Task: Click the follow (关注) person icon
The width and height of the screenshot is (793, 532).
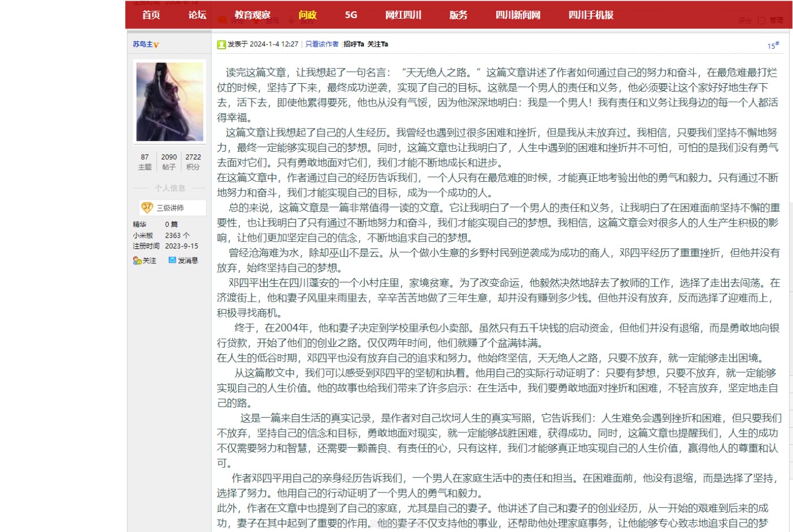Action: click(x=137, y=260)
